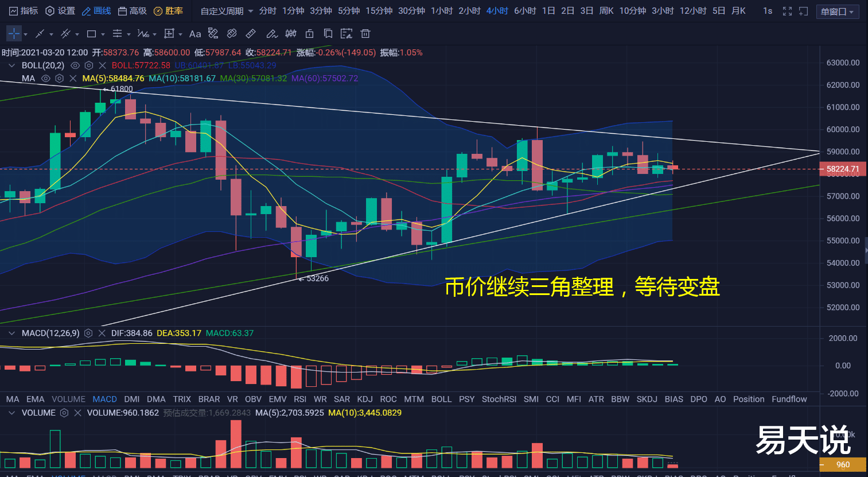Viewport: 868px width, 477px height.
Task: Open crosshair tool dropdown arrow
Action: tap(25, 34)
